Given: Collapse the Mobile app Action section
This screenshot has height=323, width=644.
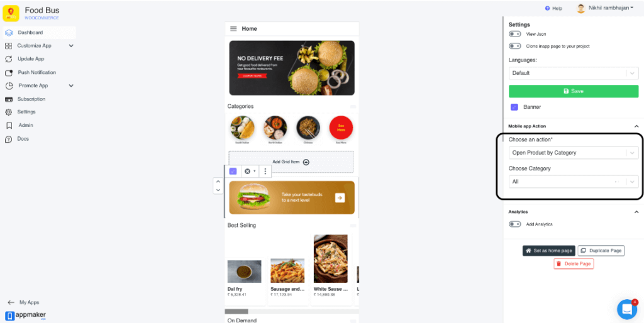Looking at the screenshot, I should [x=636, y=126].
